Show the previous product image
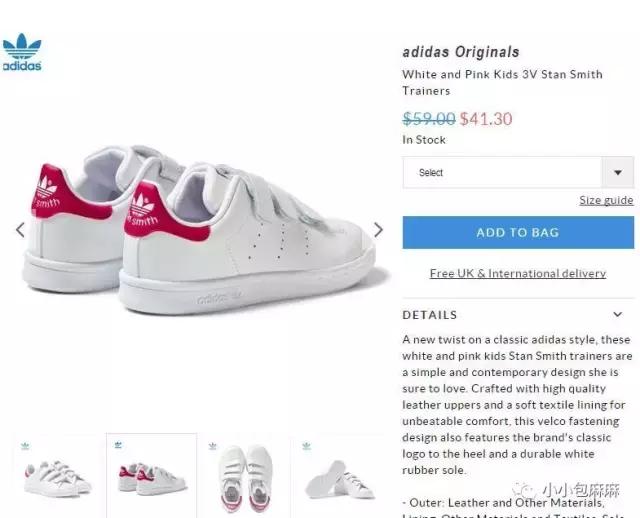Screen dimensions: 640x518 click(20, 230)
